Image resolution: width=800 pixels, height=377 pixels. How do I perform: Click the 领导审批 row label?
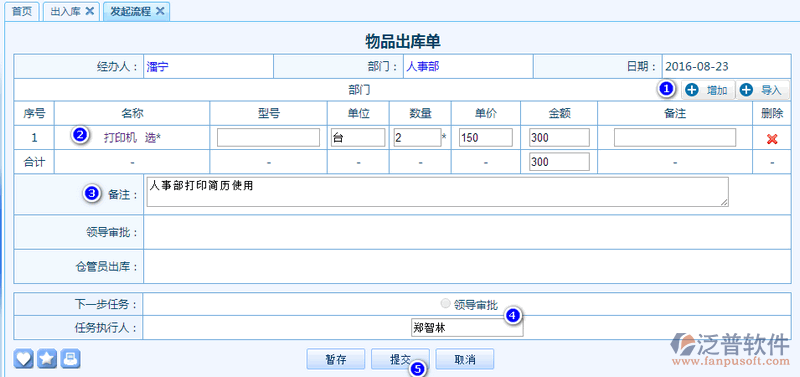click(112, 233)
